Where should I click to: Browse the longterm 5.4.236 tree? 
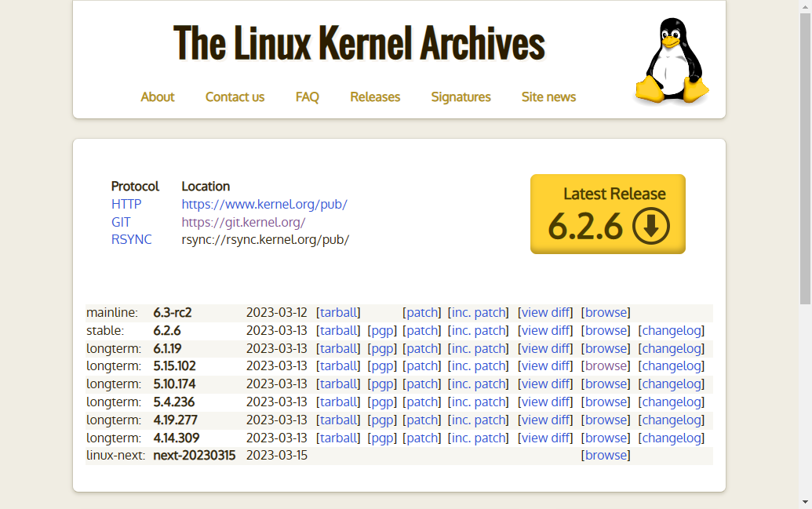click(606, 402)
